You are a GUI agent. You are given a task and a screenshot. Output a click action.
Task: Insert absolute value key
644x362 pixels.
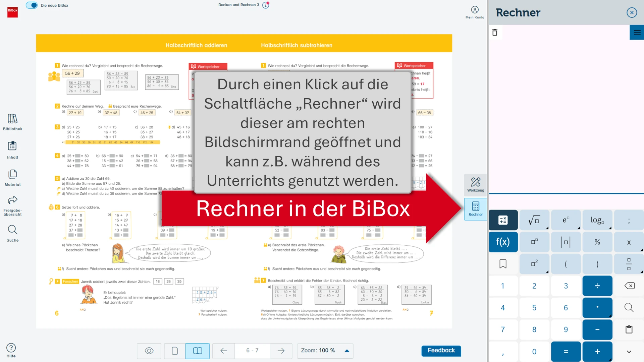[566, 242]
